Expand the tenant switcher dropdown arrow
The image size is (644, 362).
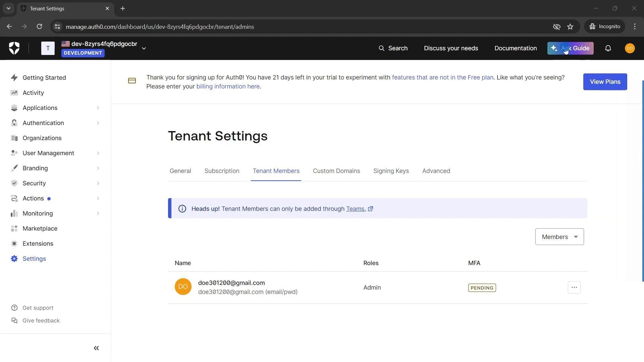[x=144, y=49]
